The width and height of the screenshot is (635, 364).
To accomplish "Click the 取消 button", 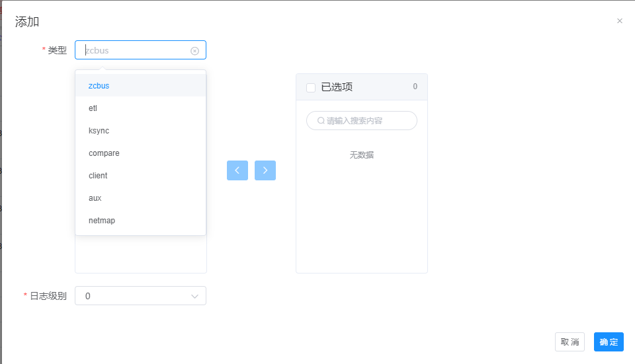I will point(570,342).
